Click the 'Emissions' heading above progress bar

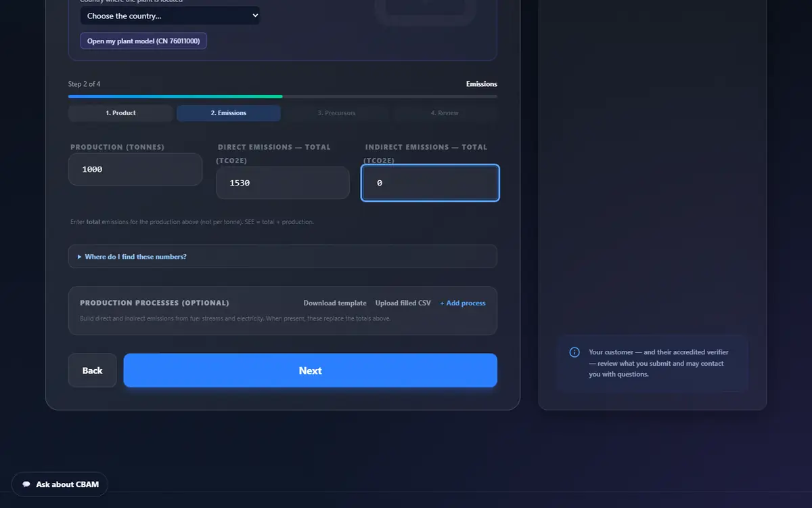click(482, 84)
